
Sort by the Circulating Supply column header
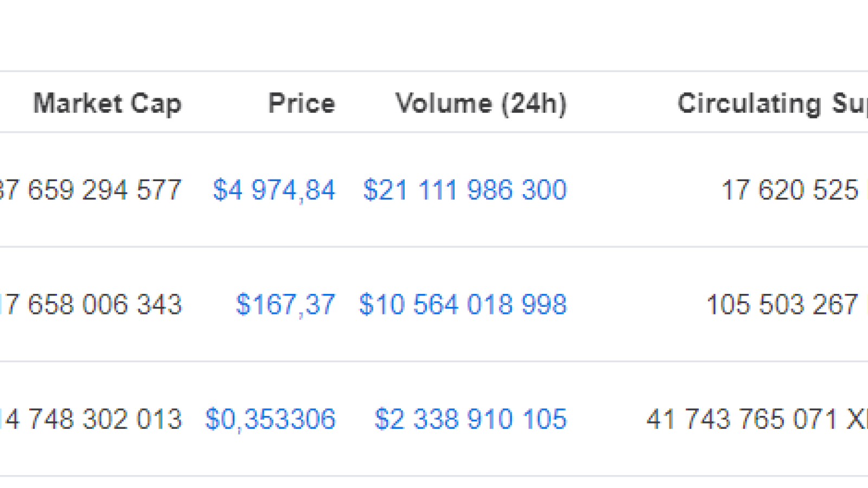coord(773,103)
